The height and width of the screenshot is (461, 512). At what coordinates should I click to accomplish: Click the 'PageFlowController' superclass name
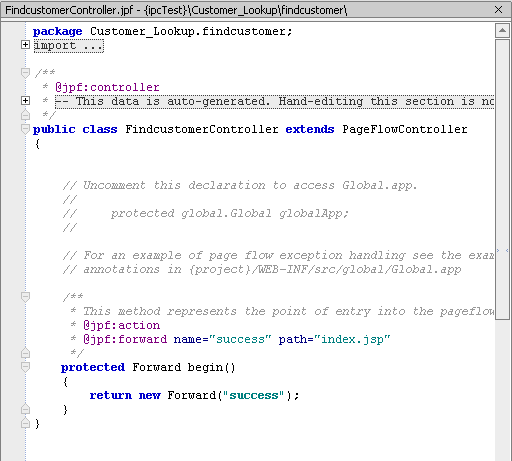405,129
